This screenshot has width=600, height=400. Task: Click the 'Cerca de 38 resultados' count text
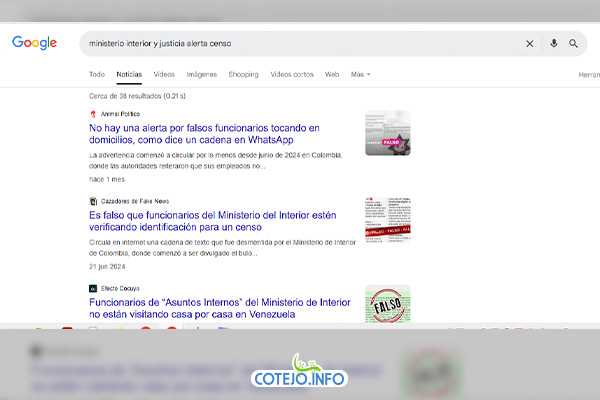pos(137,96)
